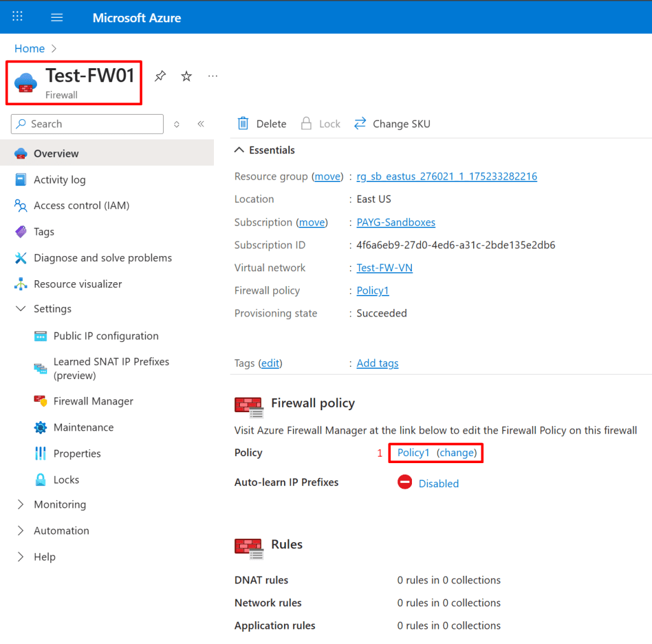Click the Disabled Auto-learn IP Prefixes link
Image resolution: width=652 pixels, height=644 pixels.
[438, 483]
